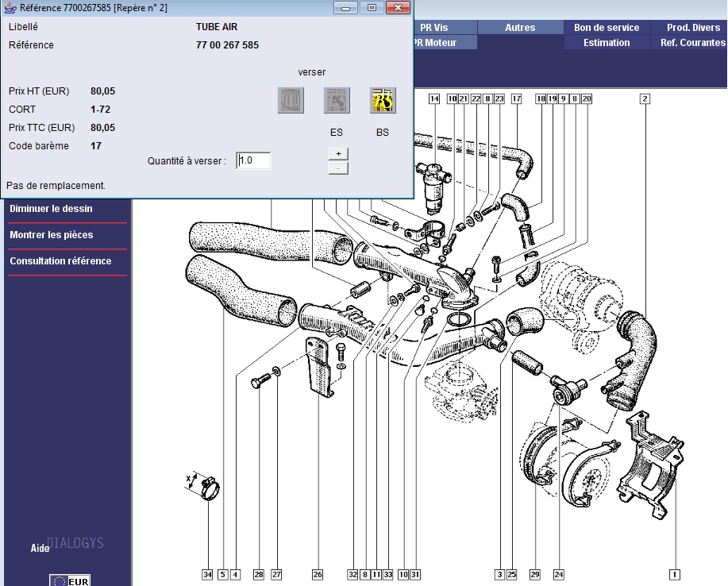Click Diminuer le dessin in sidebar
This screenshot has height=586, width=728.
click(51, 209)
